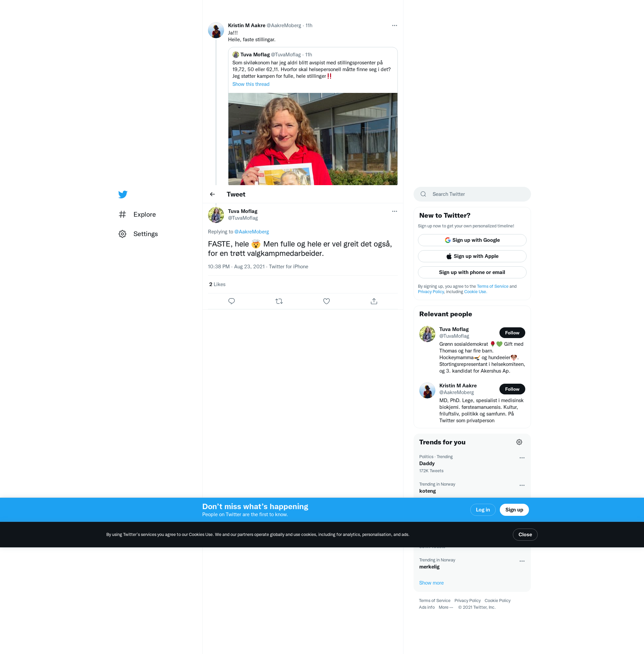Open Trends for you settings gear
Viewport: 644px width, 654px height.
click(519, 442)
